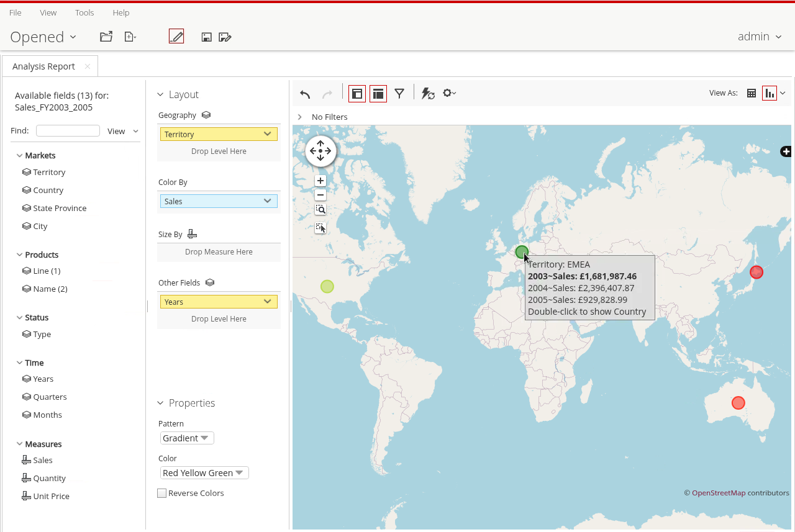The image size is (795, 532).
Task: Click the map zoom in button
Action: 320,181
